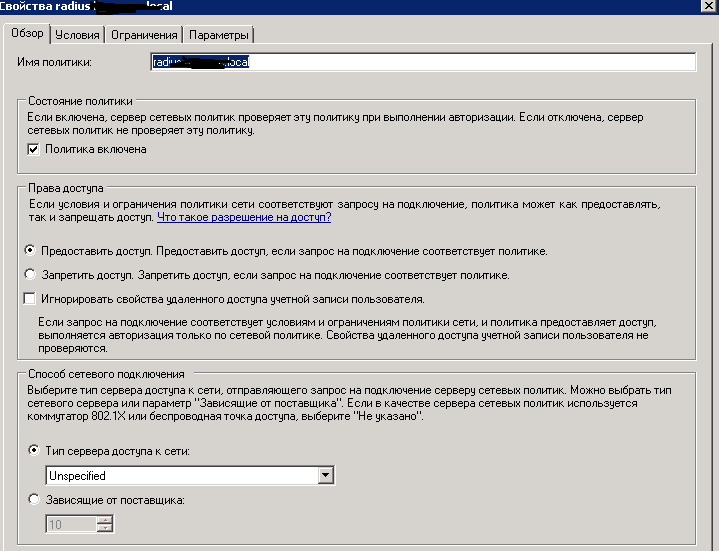The height and width of the screenshot is (551, 719).
Task: Close the Свойства radius dialog
Action: point(708,6)
